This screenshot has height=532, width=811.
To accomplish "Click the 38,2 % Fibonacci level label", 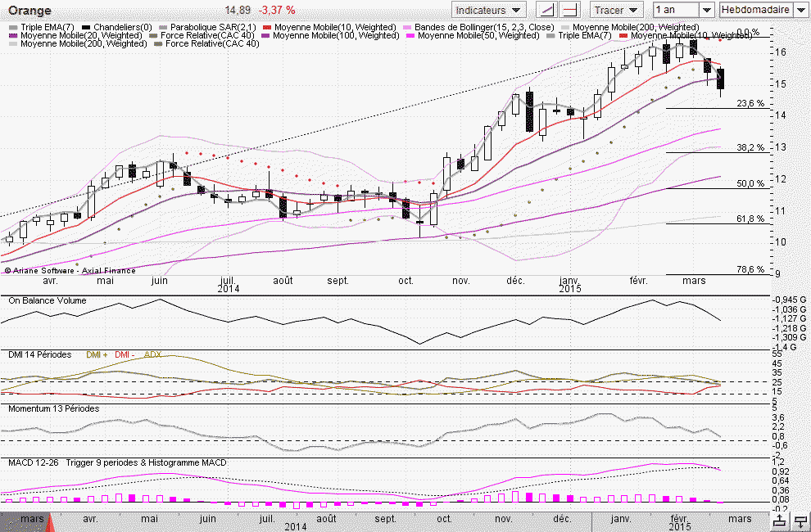I will pos(750,148).
